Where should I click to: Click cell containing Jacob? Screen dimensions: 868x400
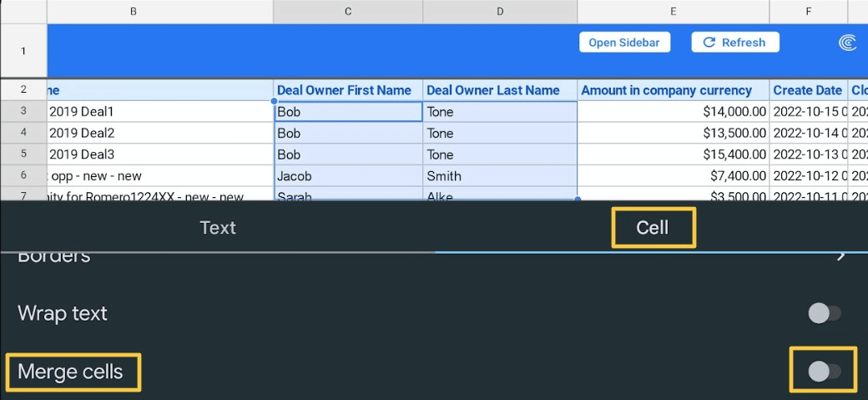pyautogui.click(x=348, y=176)
